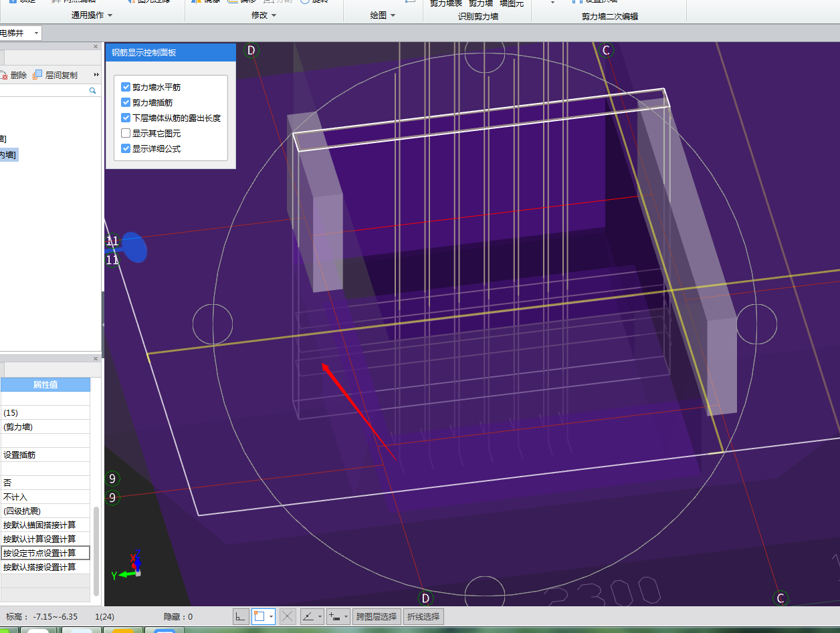This screenshot has width=840, height=633.
Task: Show more toolbar options chevron
Action: pos(96,75)
